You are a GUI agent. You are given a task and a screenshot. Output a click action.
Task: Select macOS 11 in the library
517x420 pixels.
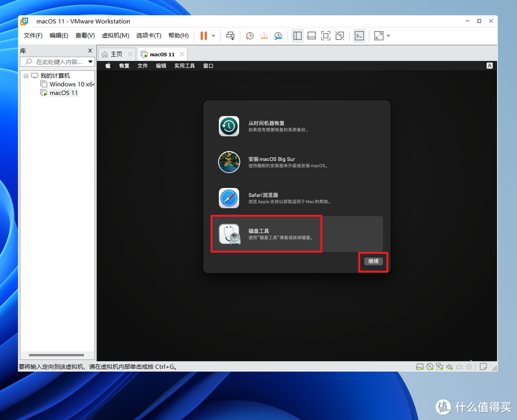pyautogui.click(x=64, y=93)
